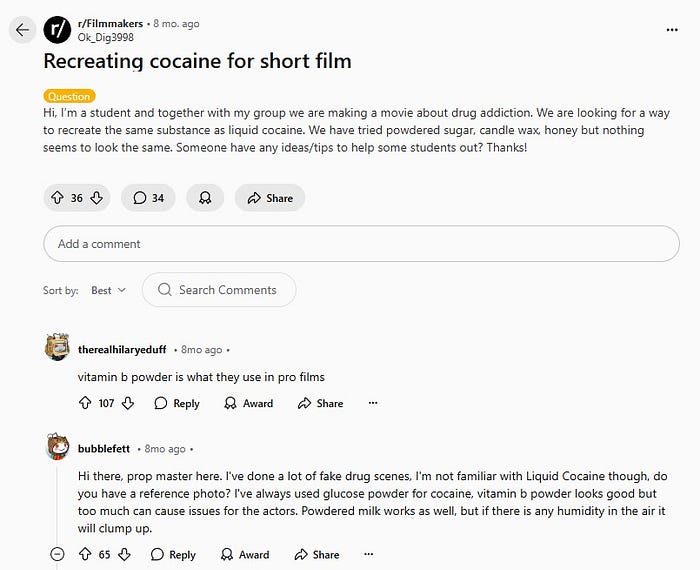Open the post's 34 comments button

click(x=148, y=198)
